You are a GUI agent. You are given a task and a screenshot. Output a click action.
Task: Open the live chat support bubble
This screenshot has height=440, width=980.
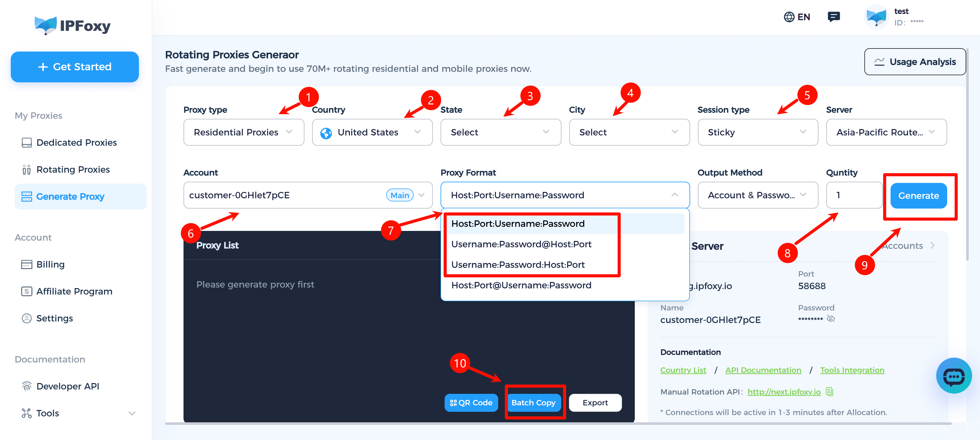click(954, 376)
